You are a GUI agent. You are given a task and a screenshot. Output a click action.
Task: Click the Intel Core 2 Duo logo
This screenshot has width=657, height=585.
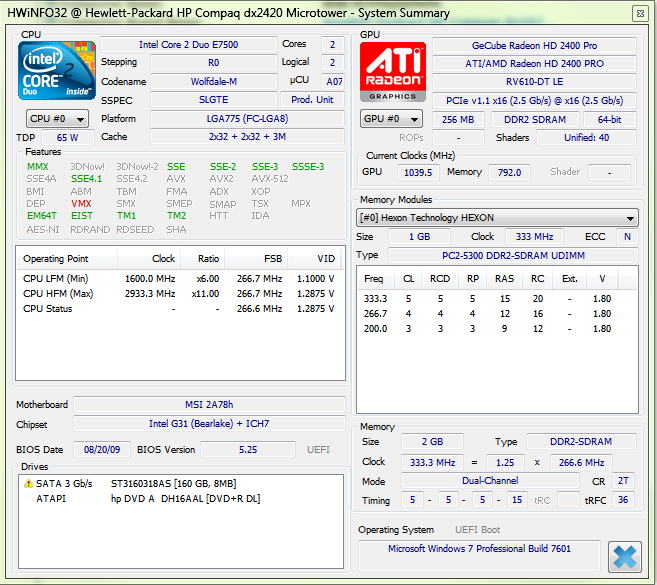click(57, 71)
